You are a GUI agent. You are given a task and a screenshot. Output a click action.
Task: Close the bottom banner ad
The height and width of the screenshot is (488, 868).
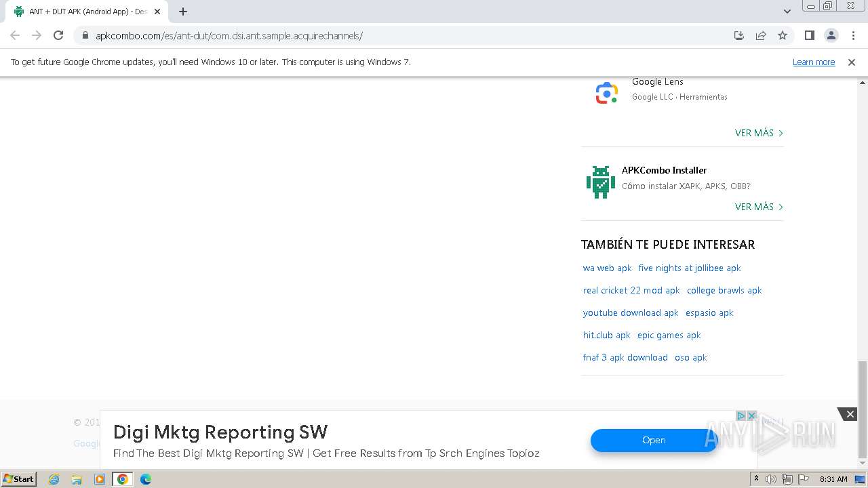(x=850, y=414)
